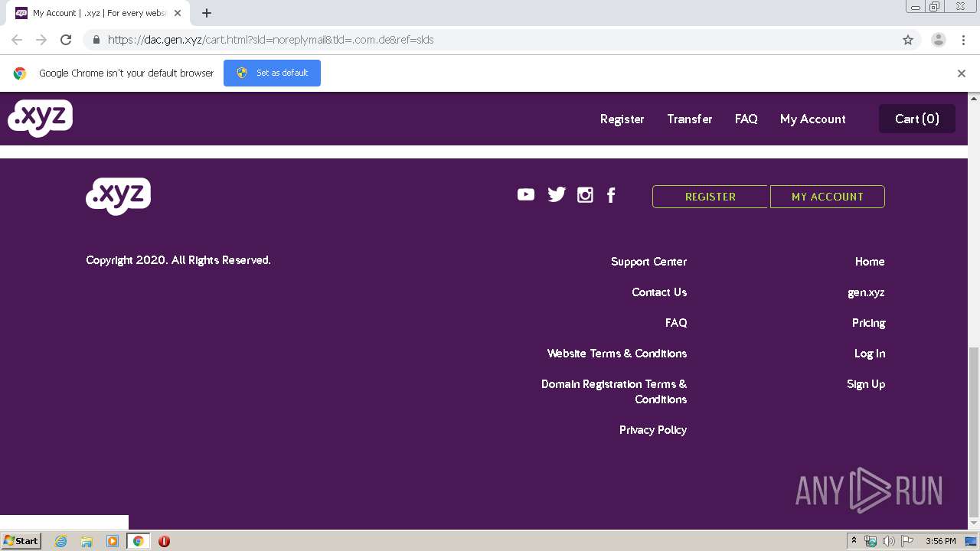Viewport: 980px width, 551px height.
Task: Click the .xyz logo in the footer
Action: tap(118, 197)
